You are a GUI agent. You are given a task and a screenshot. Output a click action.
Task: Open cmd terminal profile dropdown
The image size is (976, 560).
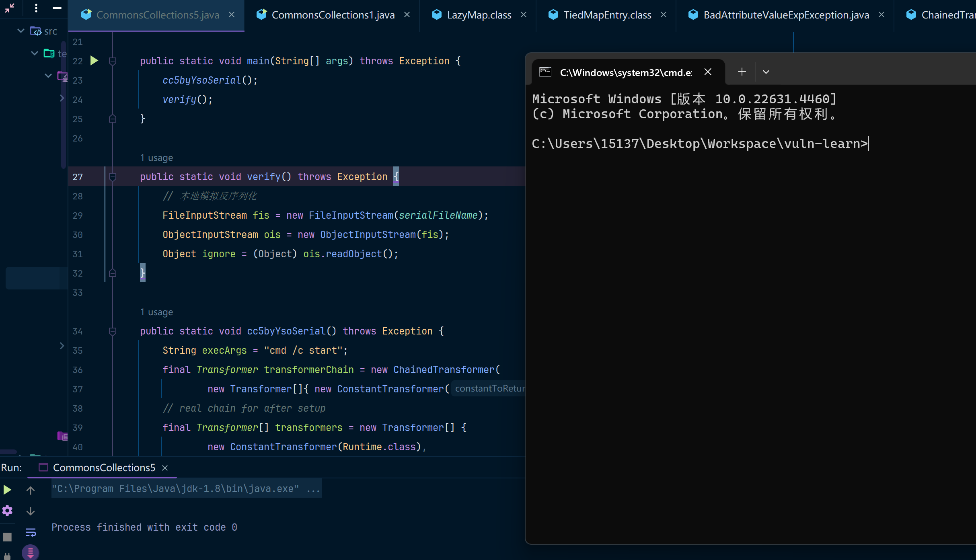(766, 72)
